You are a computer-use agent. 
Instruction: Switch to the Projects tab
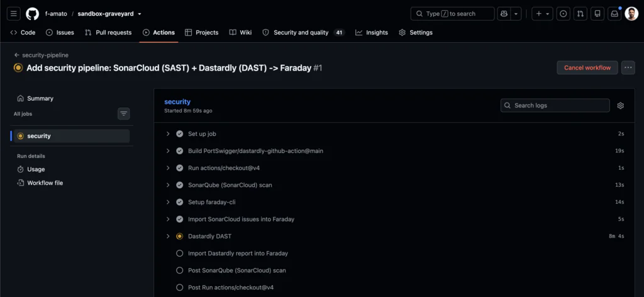tap(202, 33)
